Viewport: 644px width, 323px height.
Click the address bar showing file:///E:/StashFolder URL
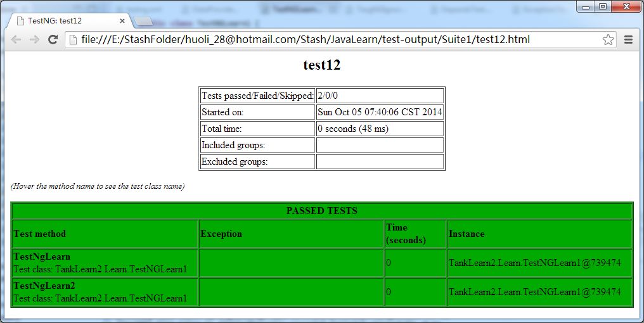click(340, 39)
